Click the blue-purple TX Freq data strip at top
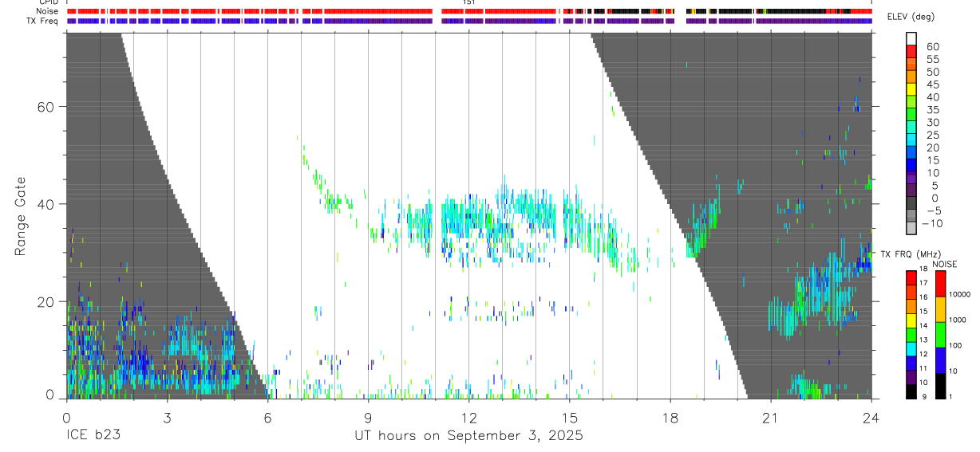This screenshot has width=980, height=452. click(x=468, y=21)
